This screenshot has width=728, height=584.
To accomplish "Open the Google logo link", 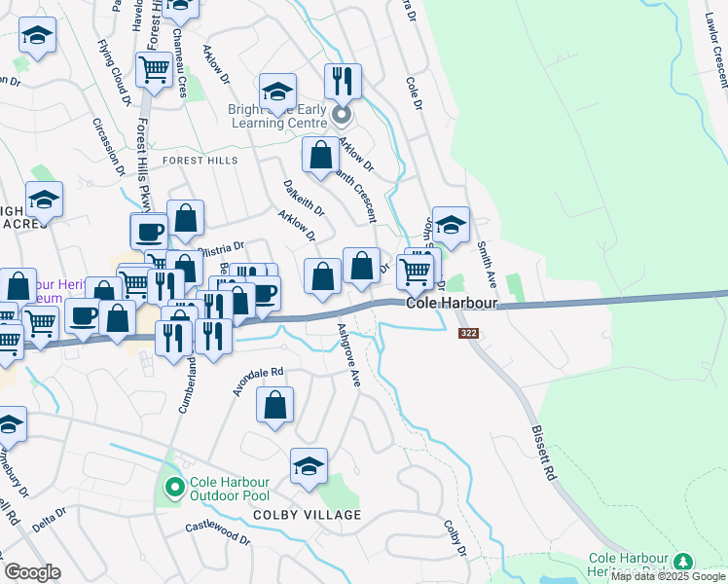I will pyautogui.click(x=32, y=572).
